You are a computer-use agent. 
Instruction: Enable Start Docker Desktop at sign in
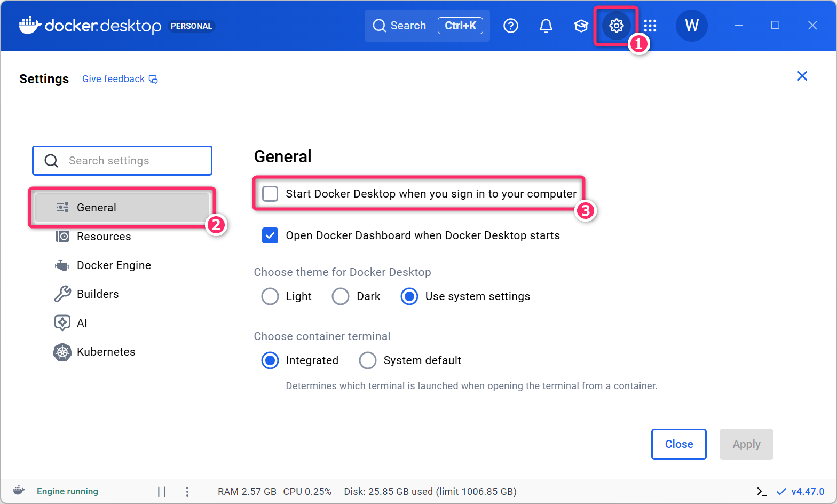270,194
